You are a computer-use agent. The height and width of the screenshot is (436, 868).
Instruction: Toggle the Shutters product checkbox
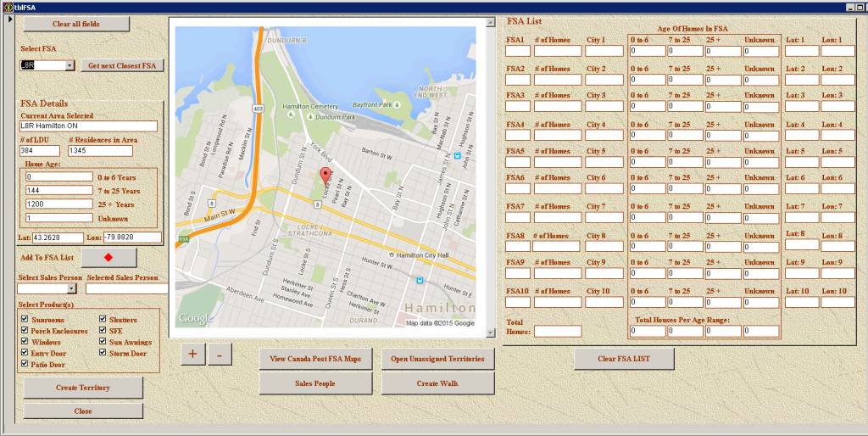(x=103, y=319)
